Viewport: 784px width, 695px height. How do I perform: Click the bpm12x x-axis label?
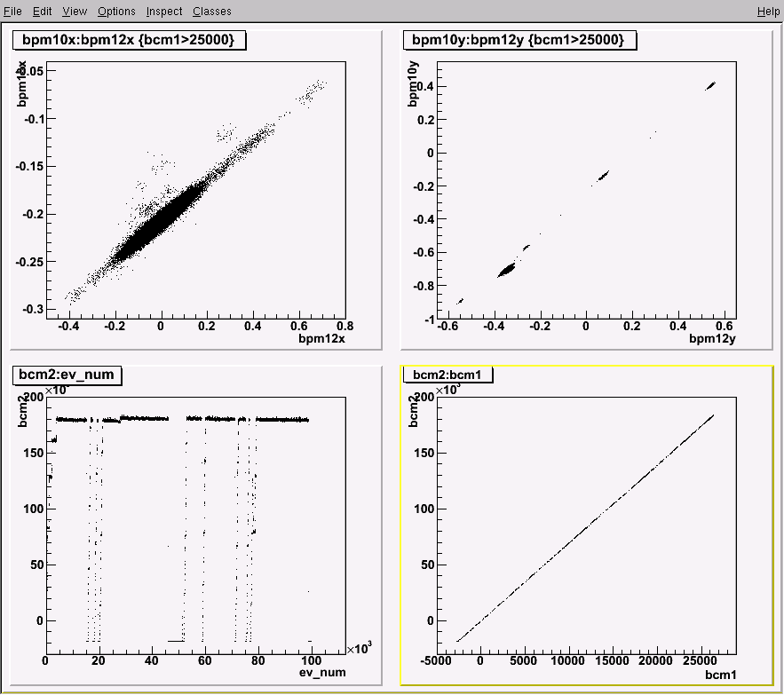coord(321,339)
